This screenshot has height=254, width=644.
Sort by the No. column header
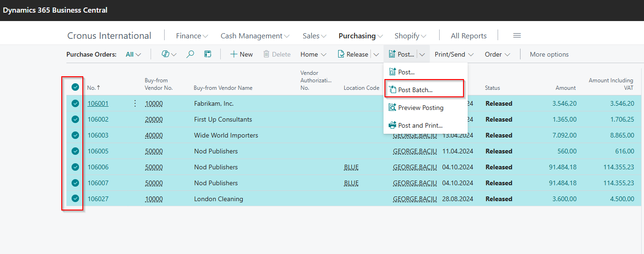(x=94, y=87)
